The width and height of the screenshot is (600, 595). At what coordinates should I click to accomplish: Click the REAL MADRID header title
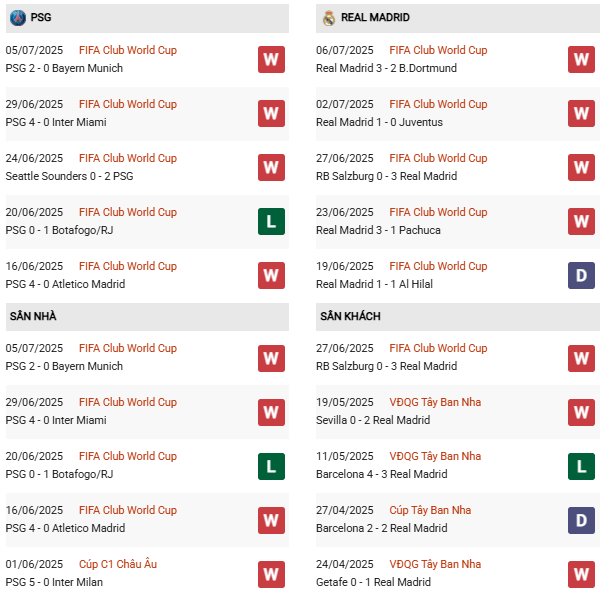(x=375, y=17)
